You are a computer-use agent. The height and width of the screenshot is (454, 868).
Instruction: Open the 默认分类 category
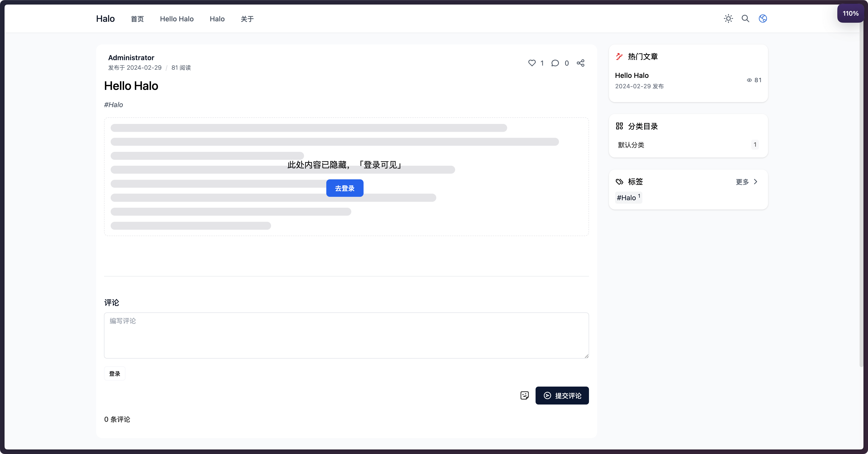click(x=631, y=145)
